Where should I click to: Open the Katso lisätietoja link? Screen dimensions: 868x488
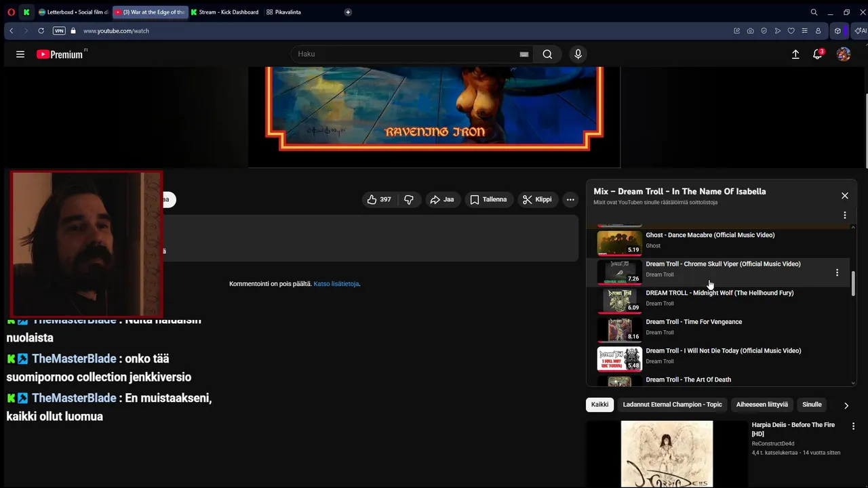pyautogui.click(x=336, y=284)
